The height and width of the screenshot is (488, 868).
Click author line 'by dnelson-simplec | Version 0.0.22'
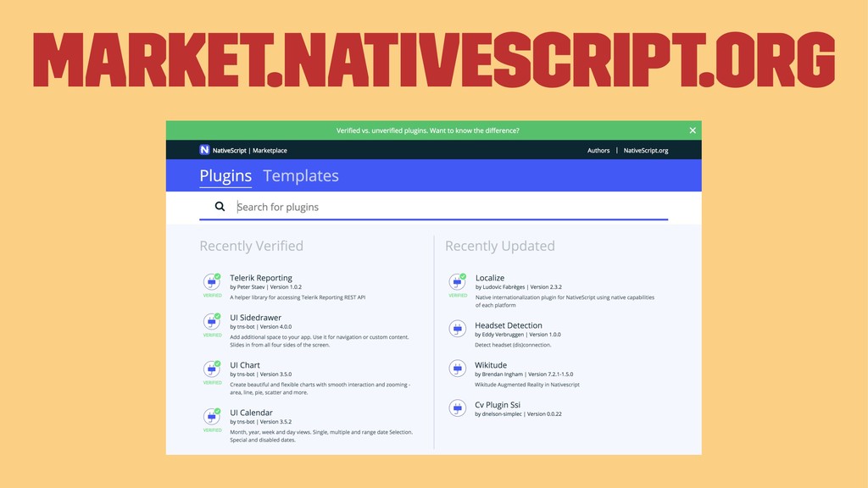point(518,414)
